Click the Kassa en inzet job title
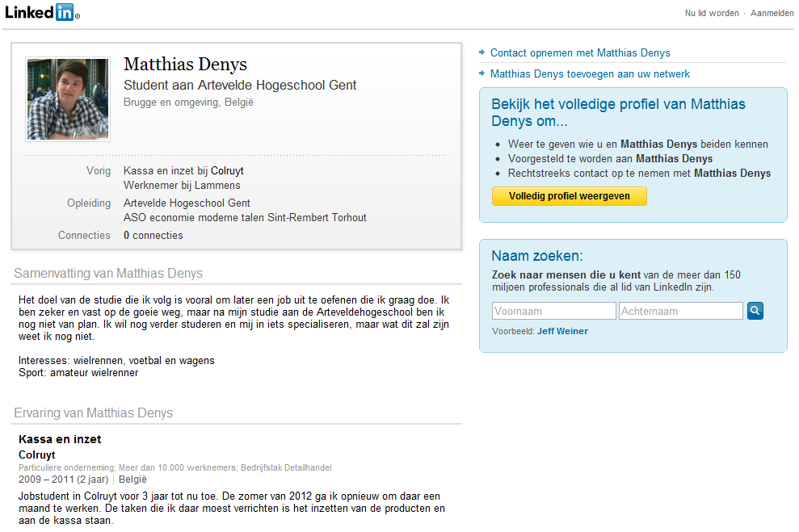The image size is (799, 532). tap(60, 439)
